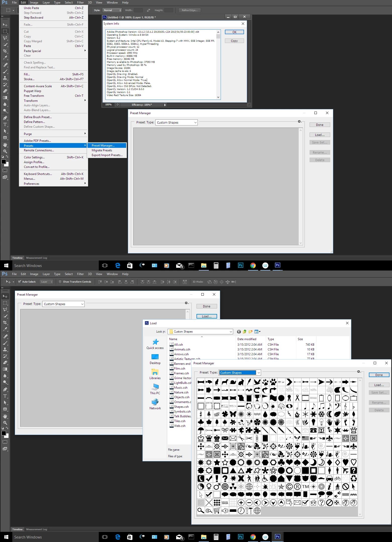Open Calculator from the lower taskbar

pos(216,537)
